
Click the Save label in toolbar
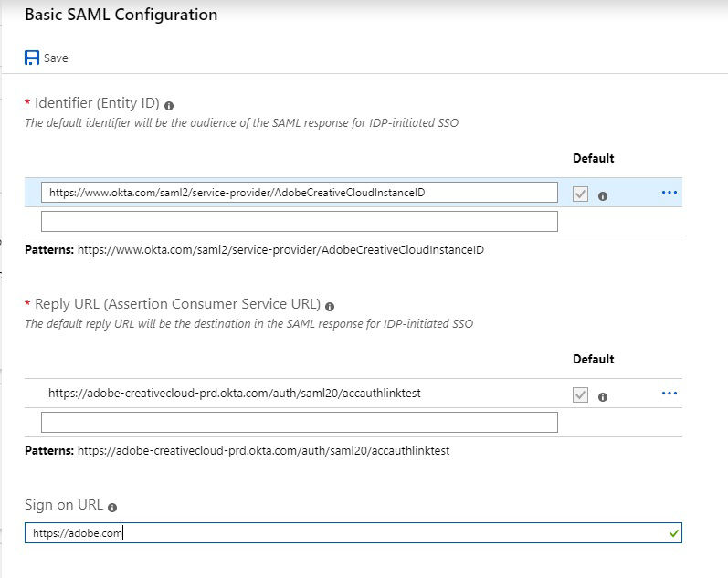[x=56, y=58]
